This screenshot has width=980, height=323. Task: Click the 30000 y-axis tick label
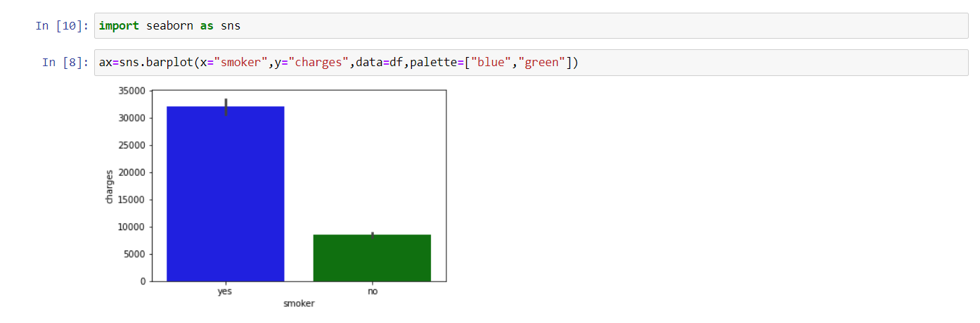coord(132,118)
